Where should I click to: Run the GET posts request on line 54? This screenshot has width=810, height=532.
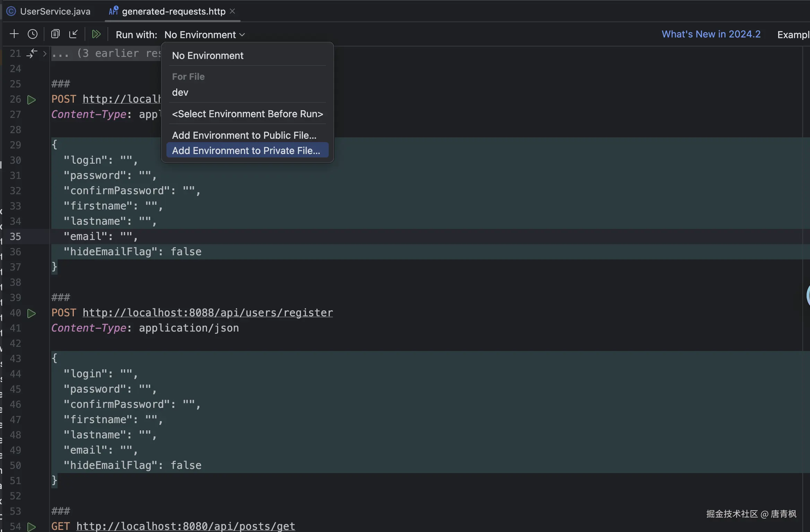[32, 527]
